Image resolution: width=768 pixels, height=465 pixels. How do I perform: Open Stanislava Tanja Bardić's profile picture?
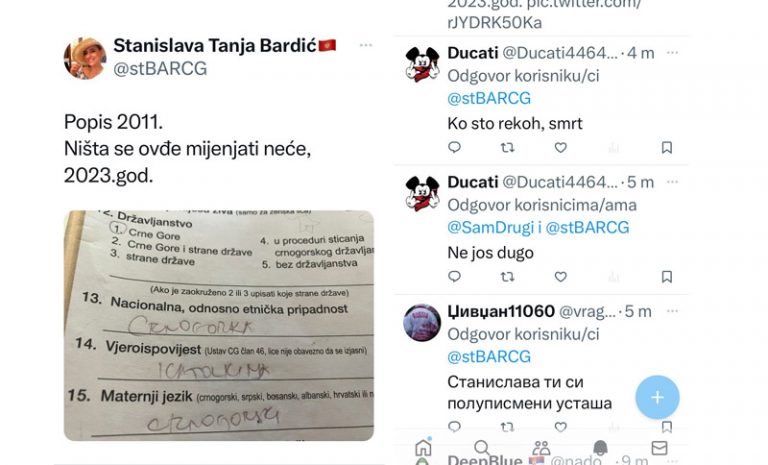[85, 58]
